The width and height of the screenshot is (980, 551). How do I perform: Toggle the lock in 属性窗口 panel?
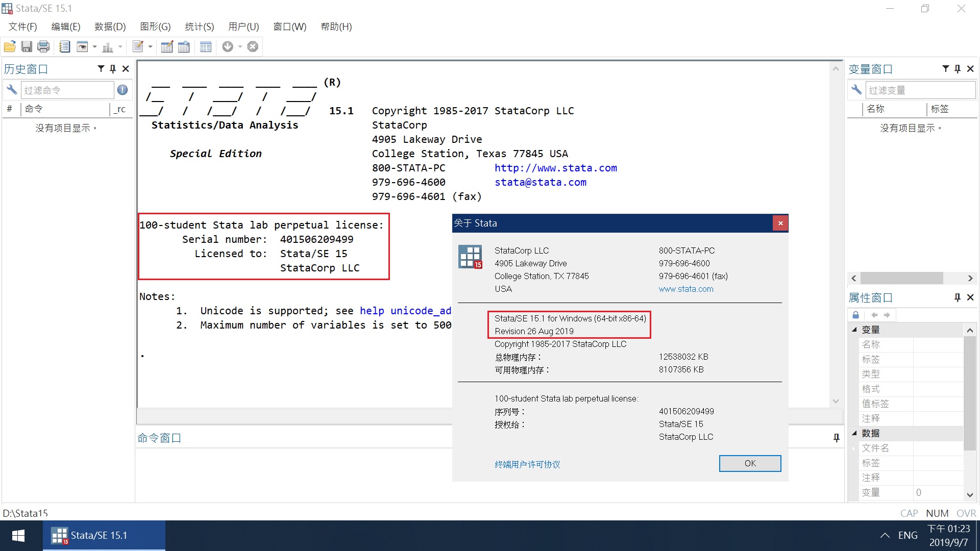click(856, 315)
